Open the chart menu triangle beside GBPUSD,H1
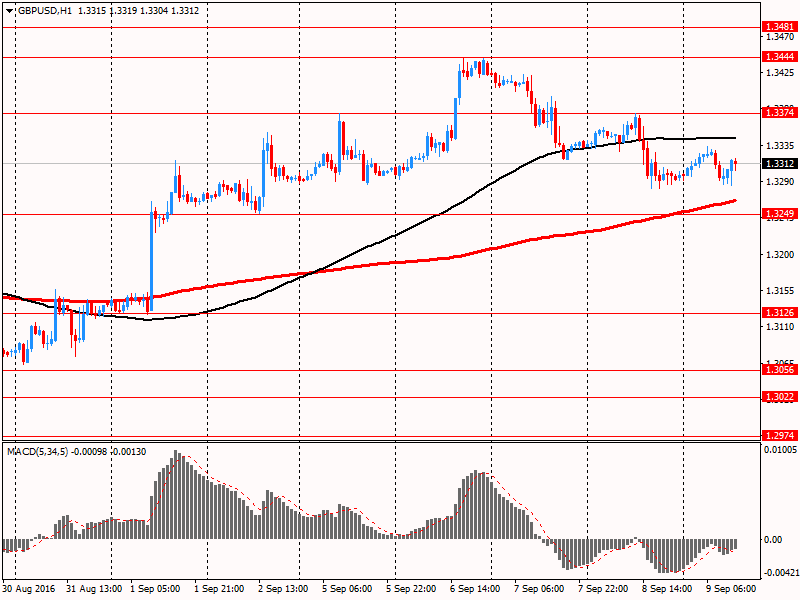The height and width of the screenshot is (600, 800). click(x=10, y=11)
